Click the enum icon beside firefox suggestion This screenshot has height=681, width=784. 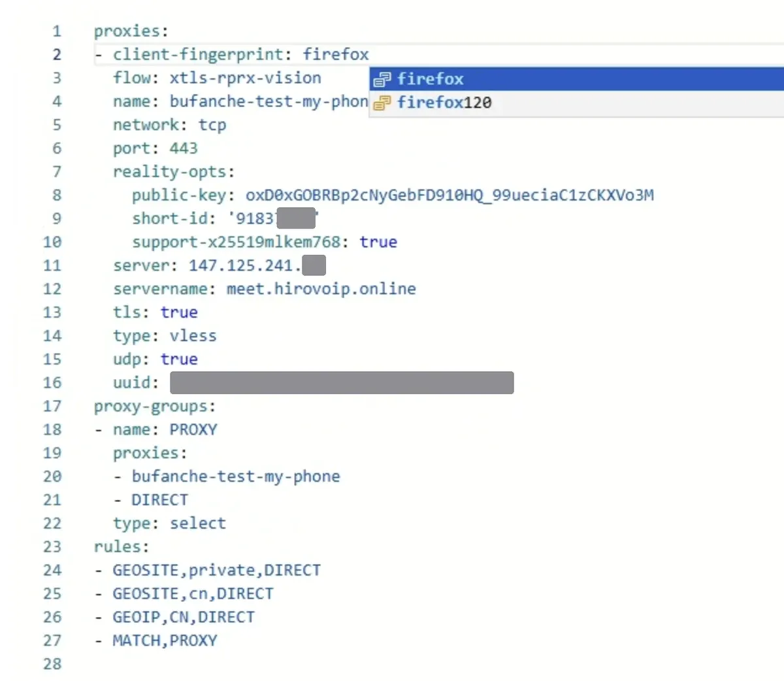(x=382, y=80)
